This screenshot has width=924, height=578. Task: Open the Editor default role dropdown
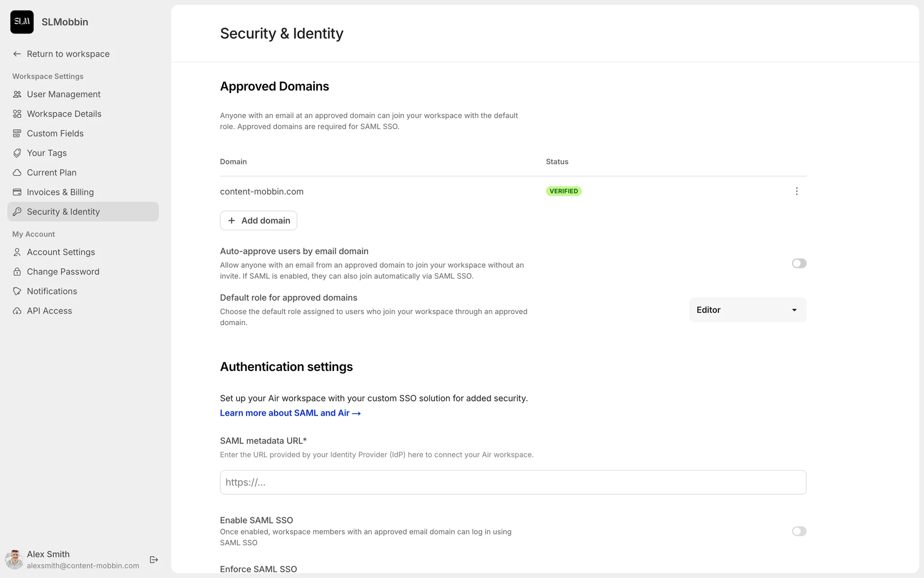747,310
